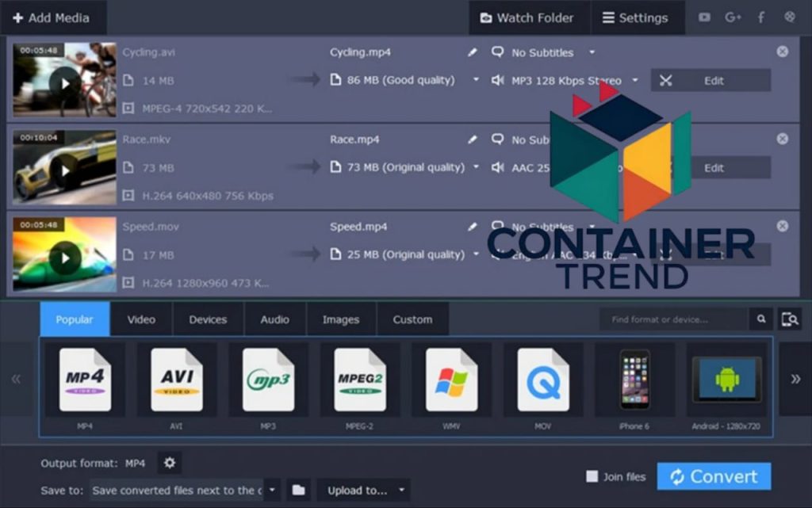
Task: Click the Edit button for Cycling.mp4
Action: (710, 81)
